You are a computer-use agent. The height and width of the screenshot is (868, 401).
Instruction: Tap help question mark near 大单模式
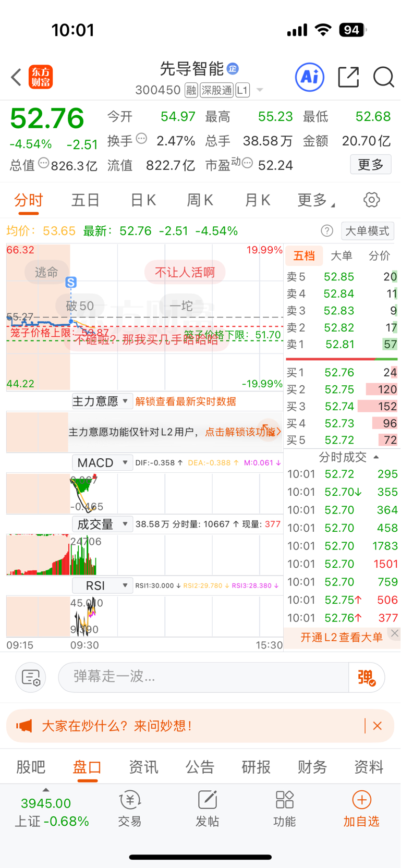[327, 230]
